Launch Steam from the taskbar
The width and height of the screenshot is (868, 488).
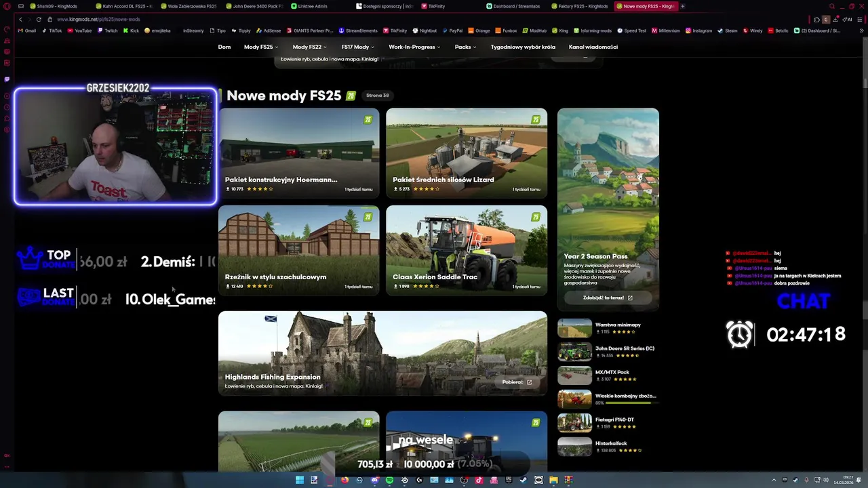point(524,480)
